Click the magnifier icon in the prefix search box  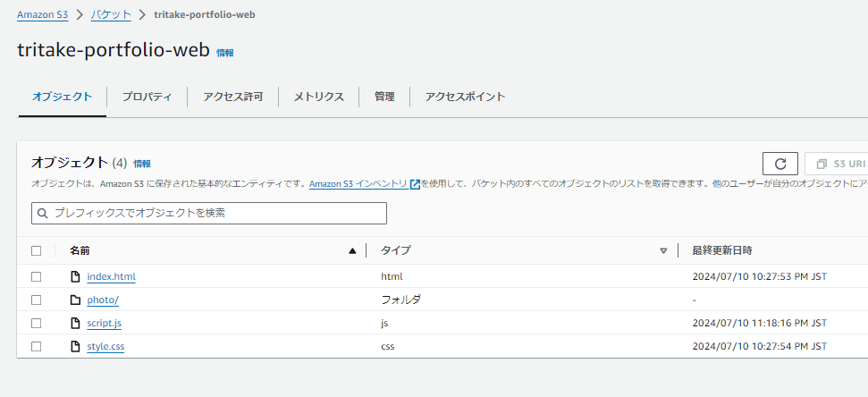pyautogui.click(x=42, y=214)
